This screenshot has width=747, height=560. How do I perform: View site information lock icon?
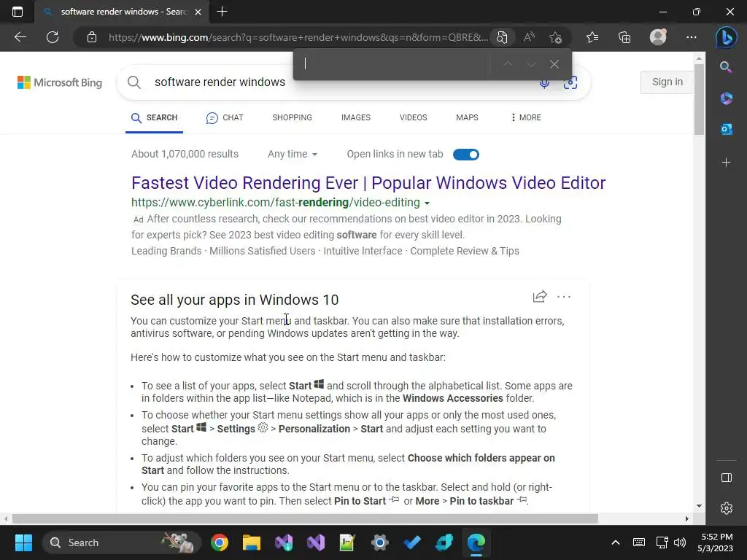tap(92, 37)
